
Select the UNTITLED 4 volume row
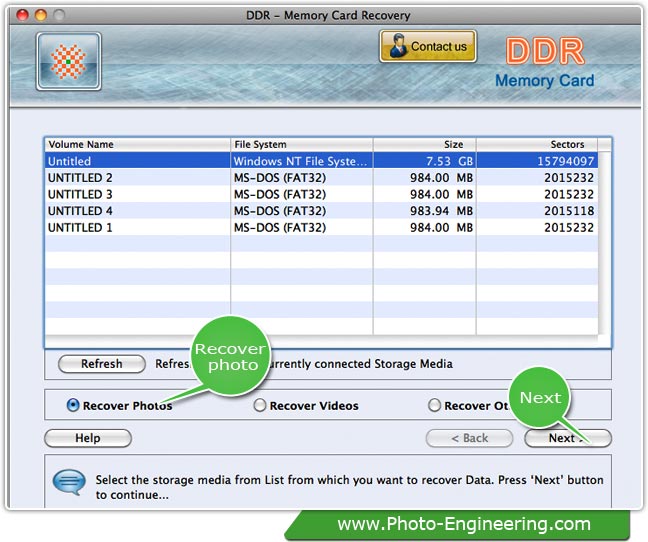point(322,211)
